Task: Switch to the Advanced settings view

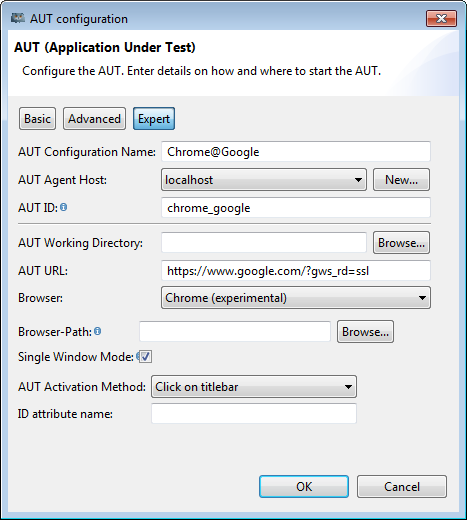Action: (x=94, y=119)
